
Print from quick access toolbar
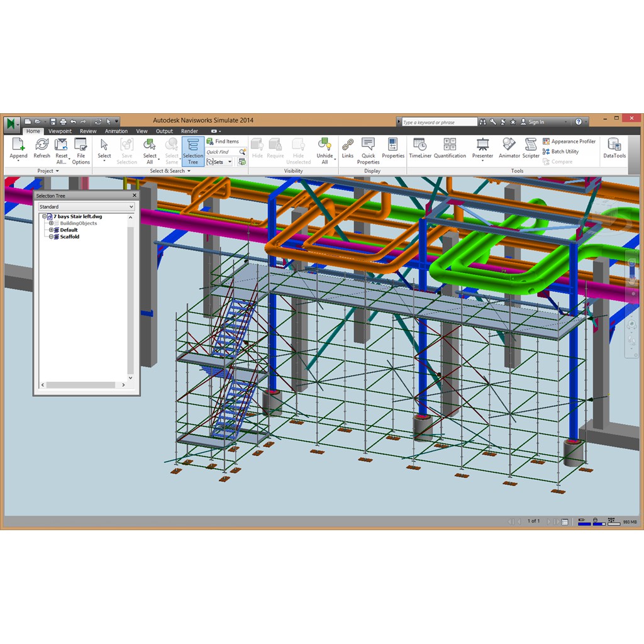point(63,121)
